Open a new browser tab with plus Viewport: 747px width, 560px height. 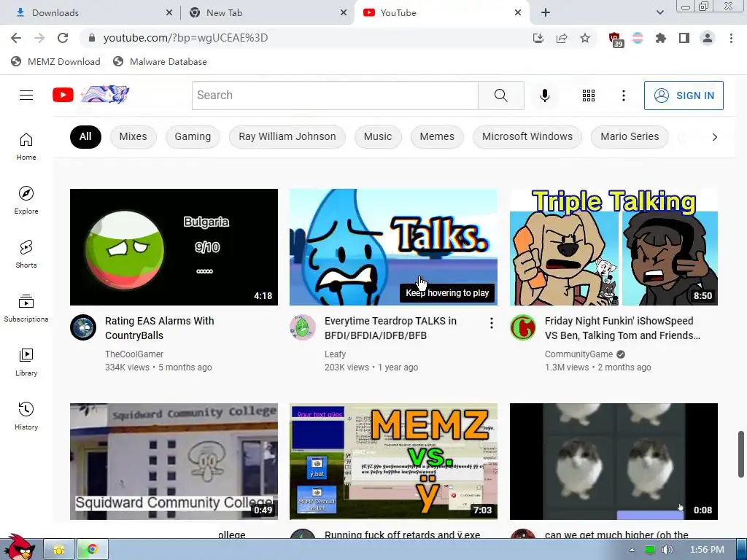coord(546,13)
